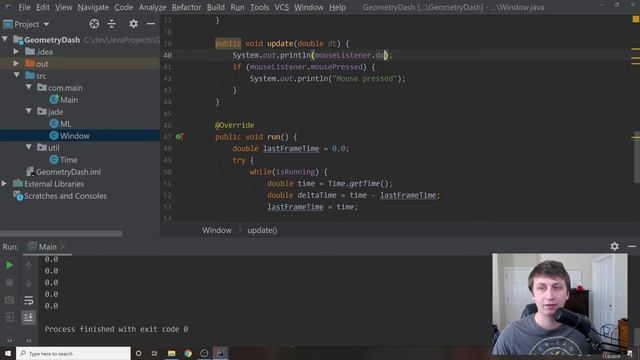Expand the out folder
640x360 pixels.
pos(16,63)
